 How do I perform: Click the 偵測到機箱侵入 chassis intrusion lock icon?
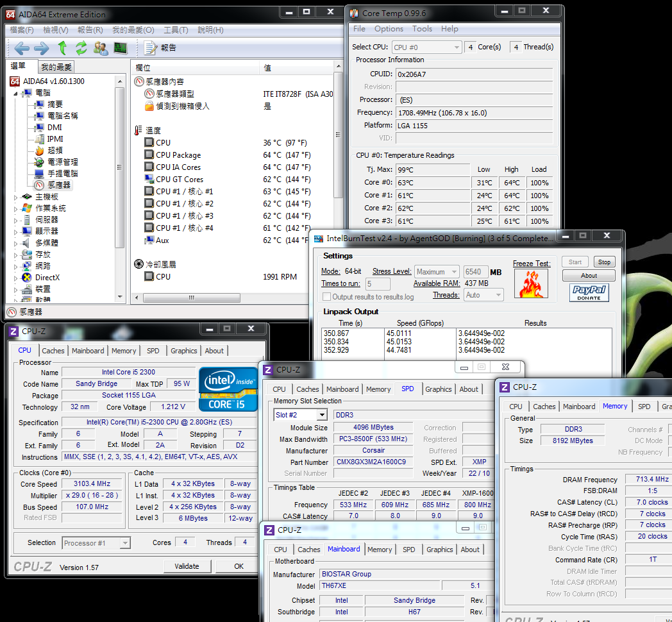[x=149, y=106]
